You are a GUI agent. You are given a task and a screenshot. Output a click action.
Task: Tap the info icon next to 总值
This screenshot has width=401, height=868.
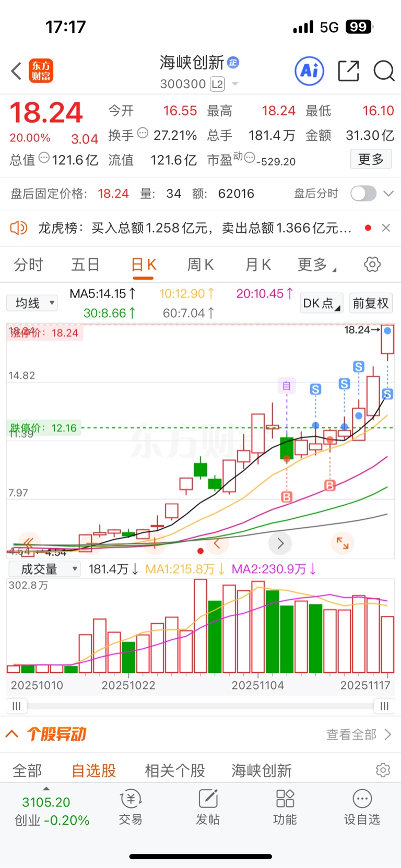pos(44,158)
